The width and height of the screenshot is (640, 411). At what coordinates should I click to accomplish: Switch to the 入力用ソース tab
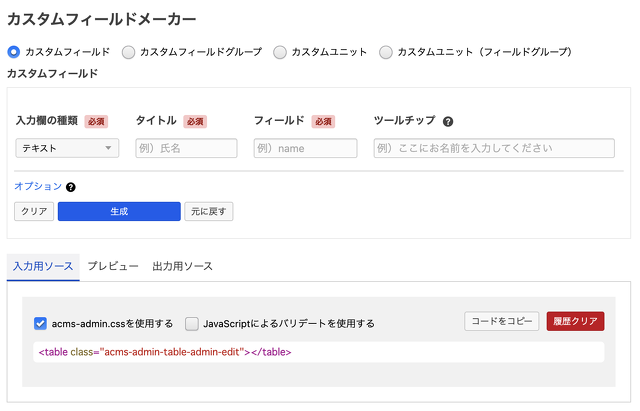click(43, 266)
